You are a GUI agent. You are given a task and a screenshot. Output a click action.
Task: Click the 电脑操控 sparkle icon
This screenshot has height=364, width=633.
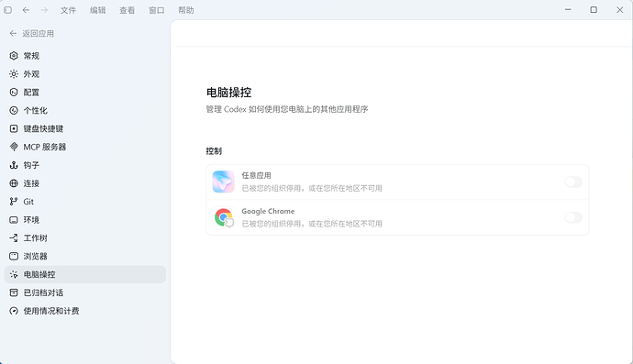[14, 274]
